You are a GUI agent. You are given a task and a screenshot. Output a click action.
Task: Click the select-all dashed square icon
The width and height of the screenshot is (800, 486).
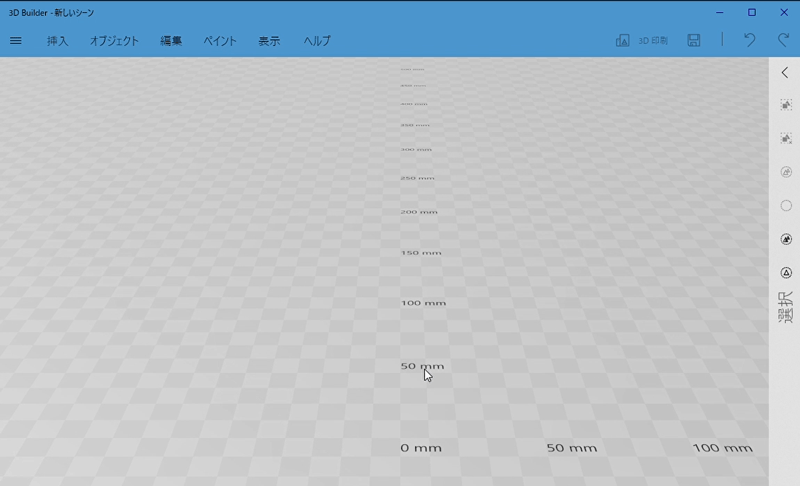click(x=786, y=105)
